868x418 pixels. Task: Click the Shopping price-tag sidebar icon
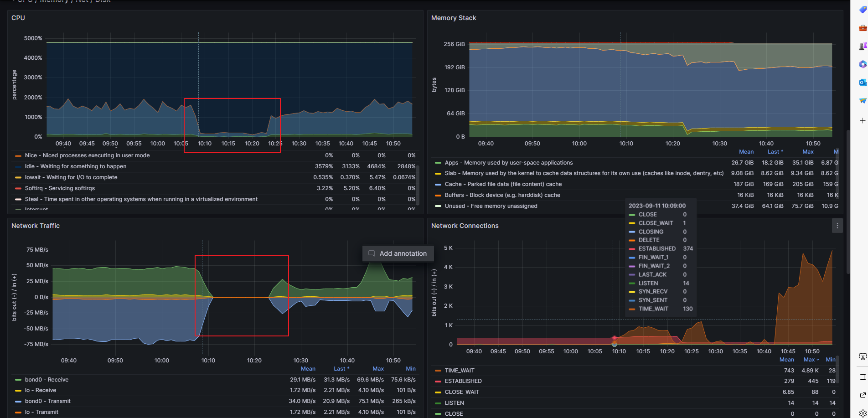coord(863,10)
